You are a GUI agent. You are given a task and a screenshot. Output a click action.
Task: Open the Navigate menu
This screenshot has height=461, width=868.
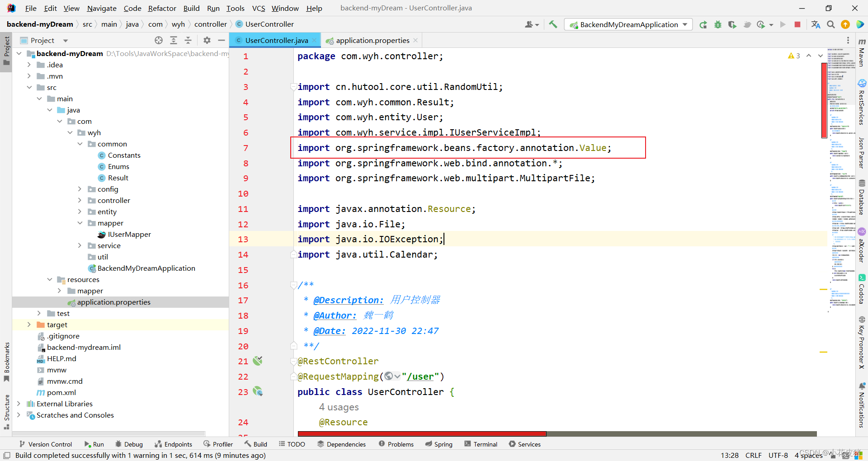pyautogui.click(x=102, y=8)
